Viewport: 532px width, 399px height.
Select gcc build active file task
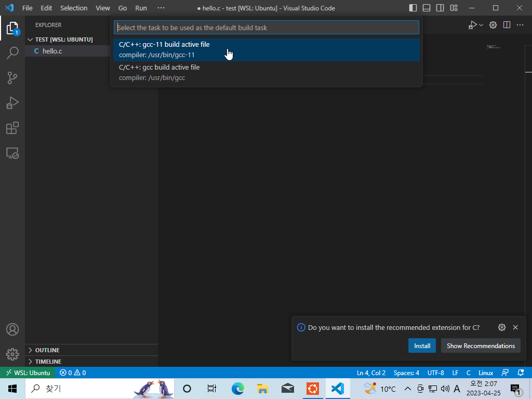(x=267, y=72)
